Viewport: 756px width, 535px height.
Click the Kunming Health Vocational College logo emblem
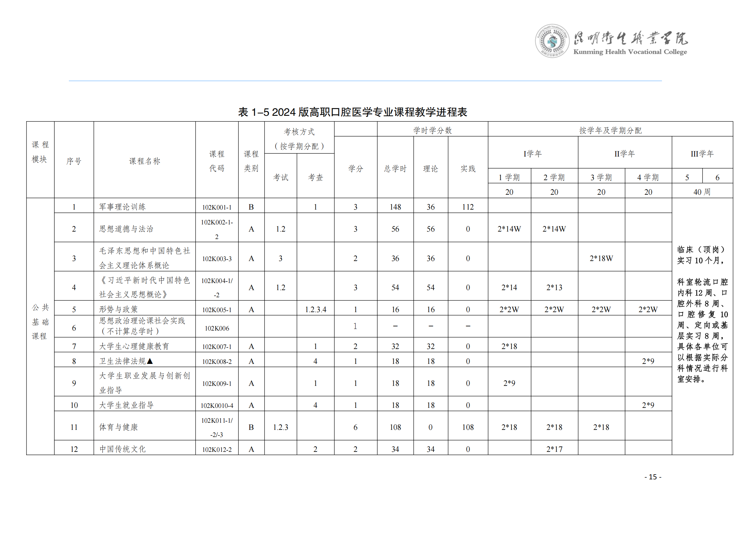[x=552, y=41]
